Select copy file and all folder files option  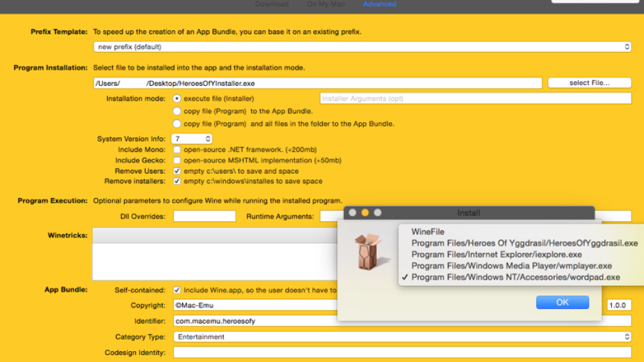[177, 124]
